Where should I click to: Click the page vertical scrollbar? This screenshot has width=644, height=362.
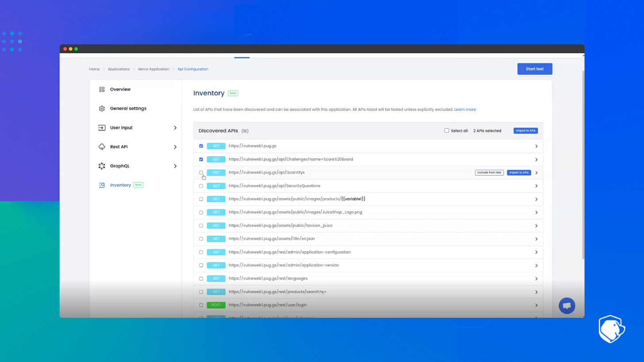click(x=583, y=164)
